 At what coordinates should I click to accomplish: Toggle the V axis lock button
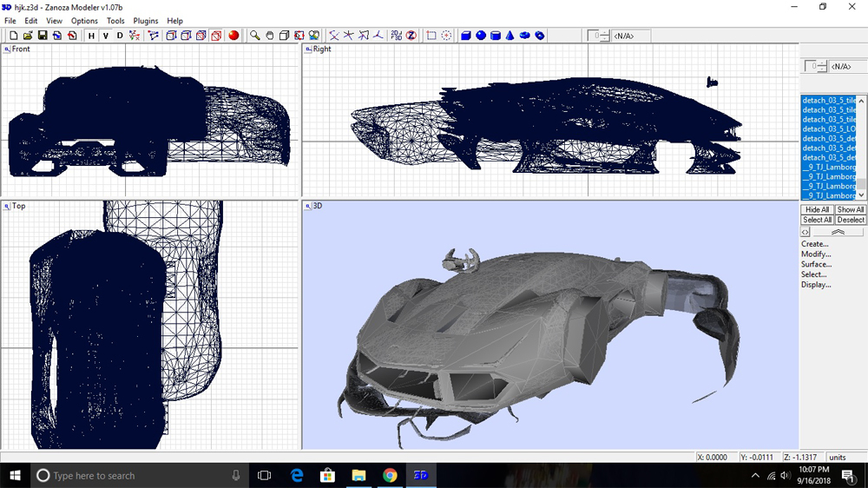[x=105, y=36]
